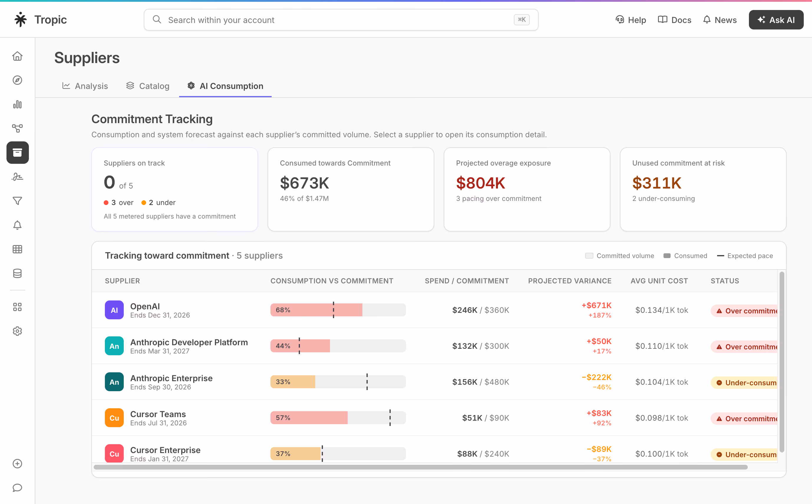
Task: Open the OpenAI supplier name
Action: (145, 306)
